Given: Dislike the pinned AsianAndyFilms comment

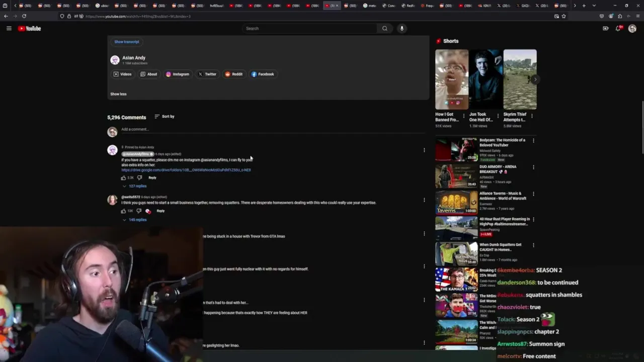Looking at the screenshot, I should click(139, 177).
